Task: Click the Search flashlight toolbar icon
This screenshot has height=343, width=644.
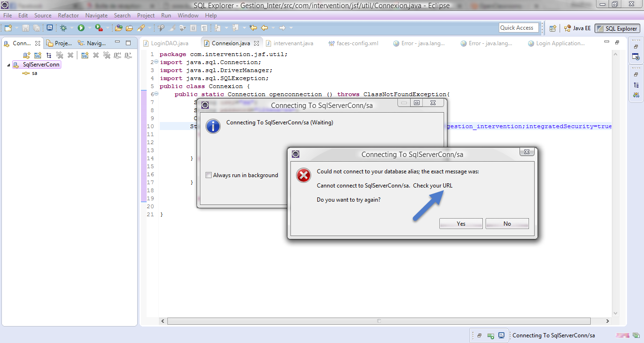Action: coord(140,28)
